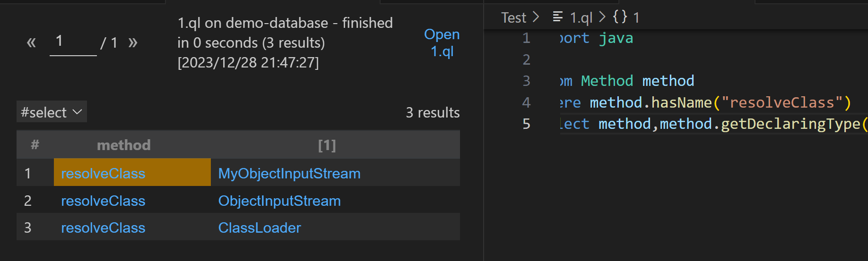Click the MyObjectInputStream link
The image size is (868, 261).
point(289,173)
